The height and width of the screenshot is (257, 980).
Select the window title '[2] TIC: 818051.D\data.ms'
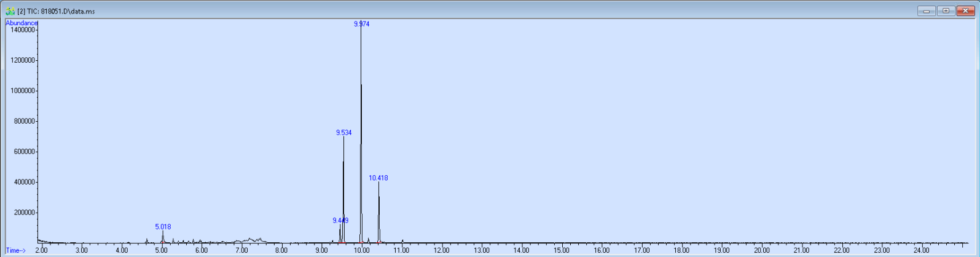[56, 11]
